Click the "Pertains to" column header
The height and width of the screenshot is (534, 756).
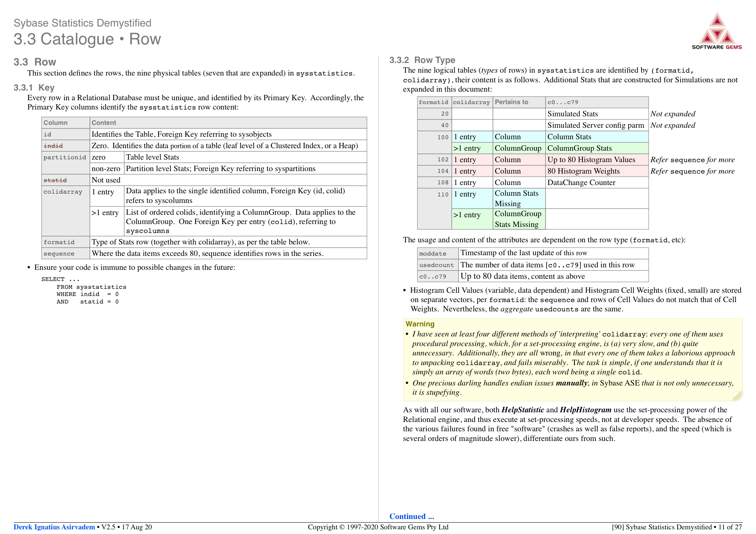click(x=511, y=102)
